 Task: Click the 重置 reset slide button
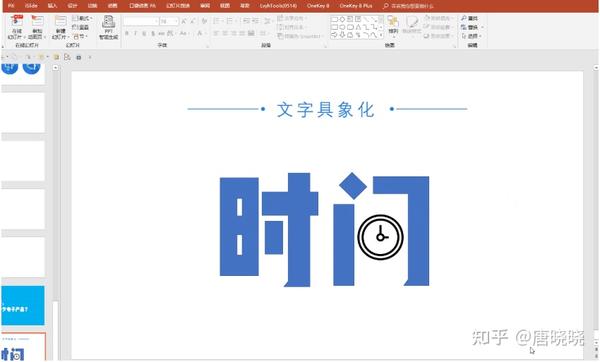(x=81, y=27)
